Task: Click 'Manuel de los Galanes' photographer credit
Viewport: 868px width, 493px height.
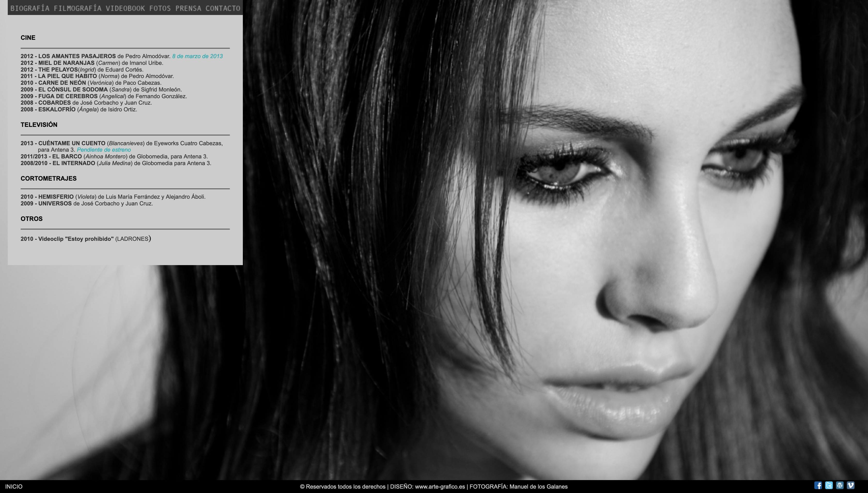Action: 539,487
